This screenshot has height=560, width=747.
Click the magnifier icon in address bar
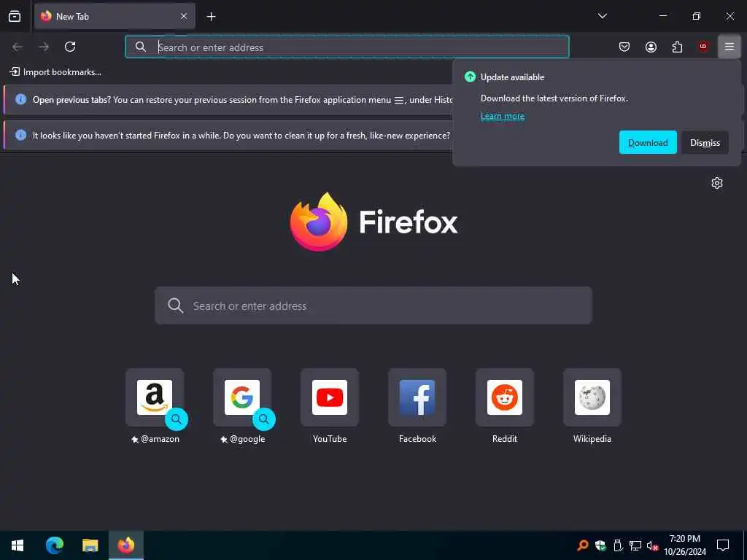pos(140,47)
